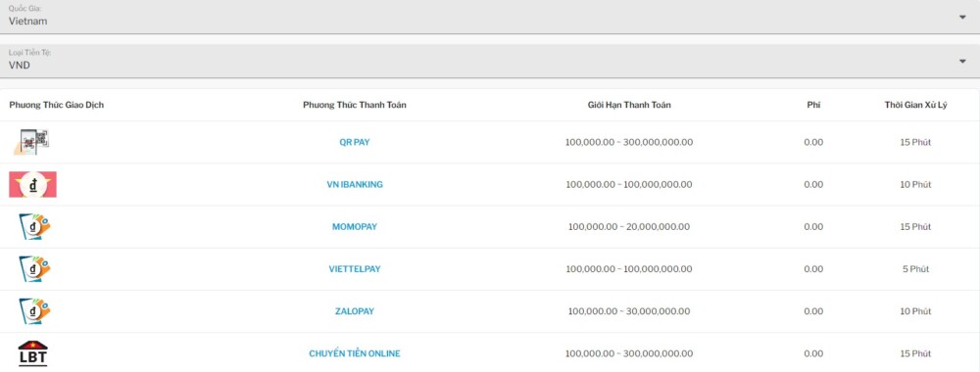This screenshot has width=980, height=372.
Task: Click the Phương Thức Giao Dịch header
Action: [x=56, y=105]
